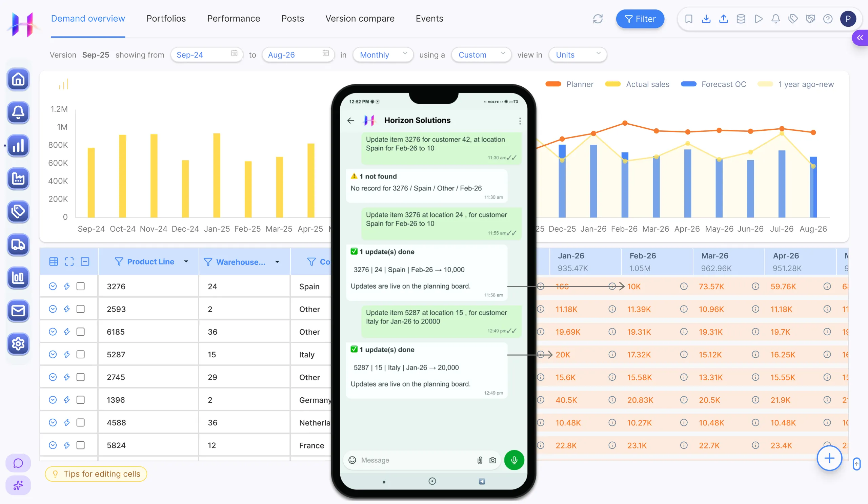Image resolution: width=868 pixels, height=504 pixels.
Task: Switch to the Performance tab
Action: 234,19
